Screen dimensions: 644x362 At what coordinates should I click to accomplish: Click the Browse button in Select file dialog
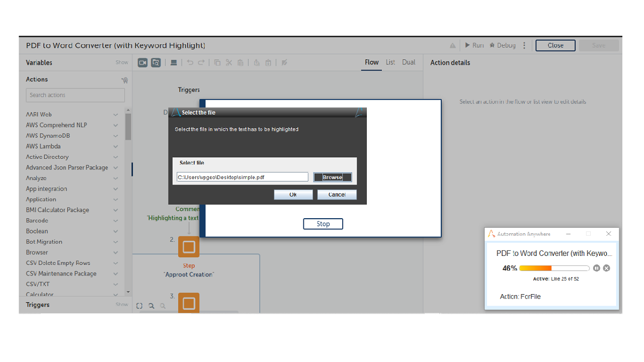point(333,177)
